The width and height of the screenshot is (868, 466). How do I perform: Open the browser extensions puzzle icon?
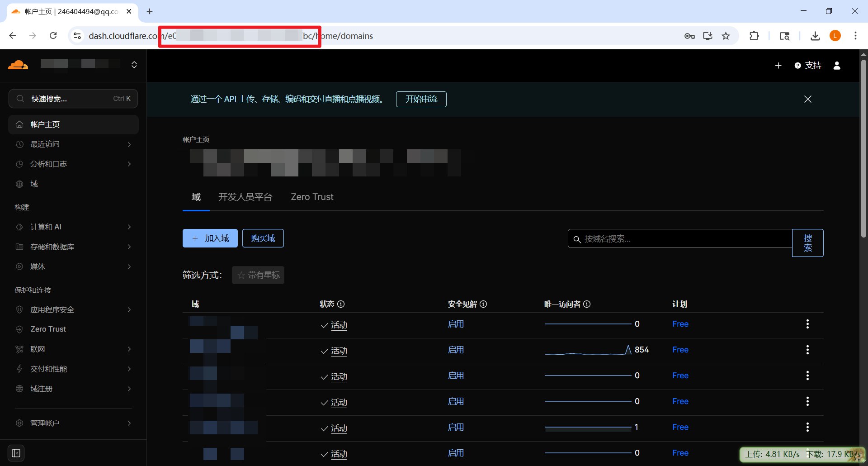[754, 36]
